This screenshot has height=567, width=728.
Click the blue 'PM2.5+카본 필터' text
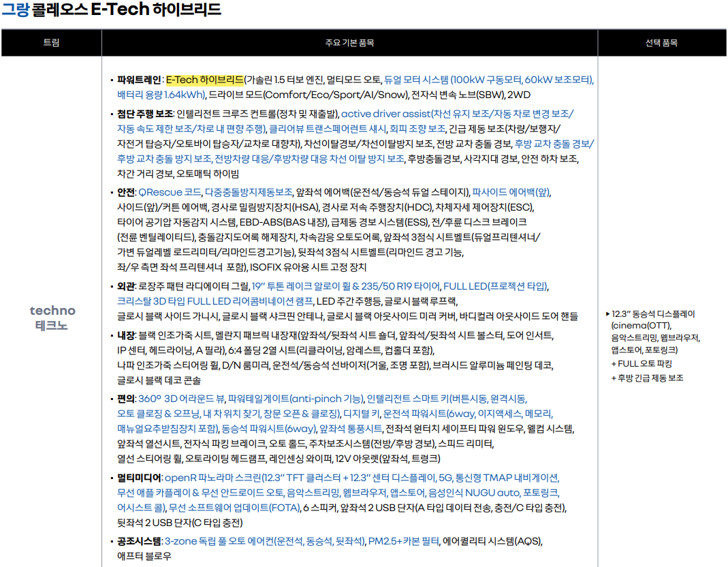pos(403,541)
